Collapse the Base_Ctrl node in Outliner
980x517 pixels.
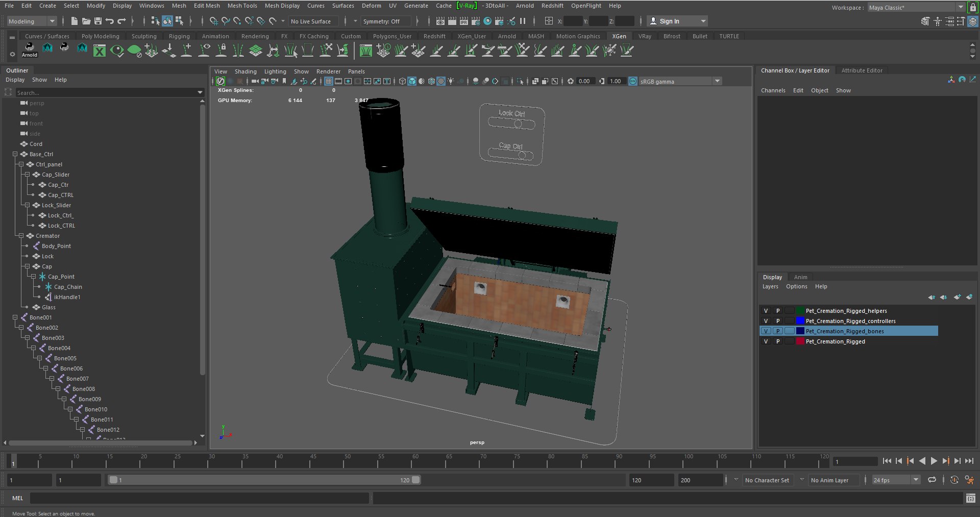pos(15,154)
